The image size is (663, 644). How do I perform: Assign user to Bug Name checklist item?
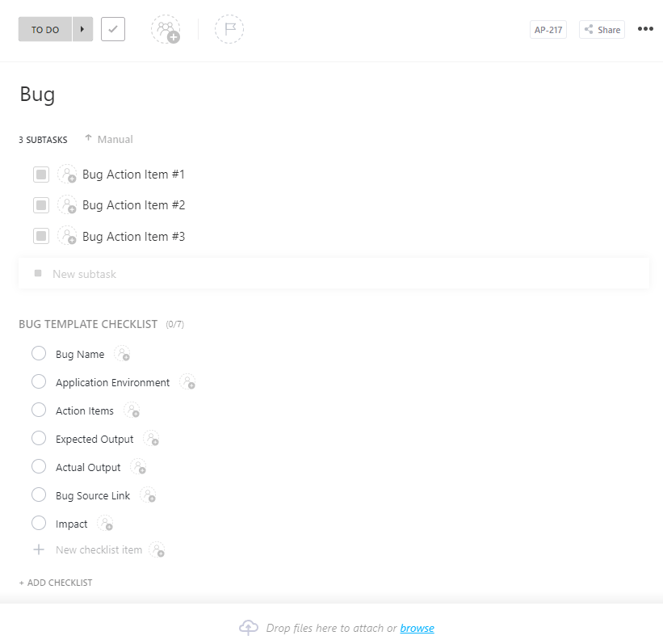122,354
